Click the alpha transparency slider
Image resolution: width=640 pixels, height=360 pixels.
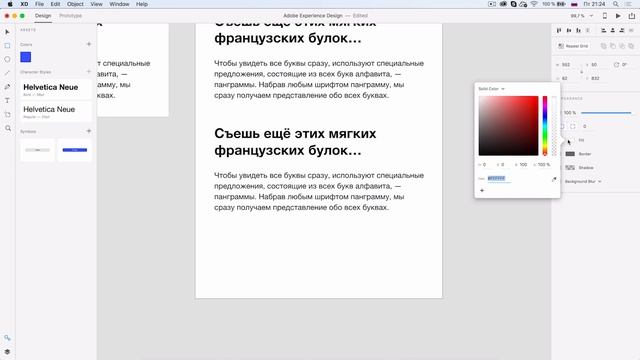point(554,126)
